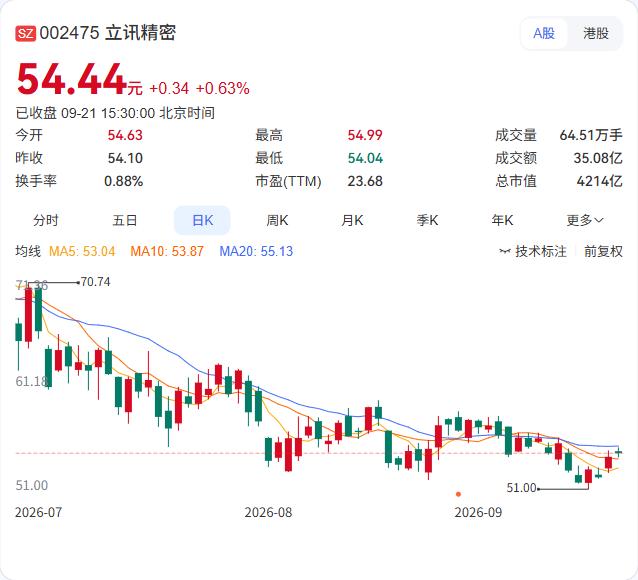Expand the 更多 period dropdown

pyautogui.click(x=585, y=221)
